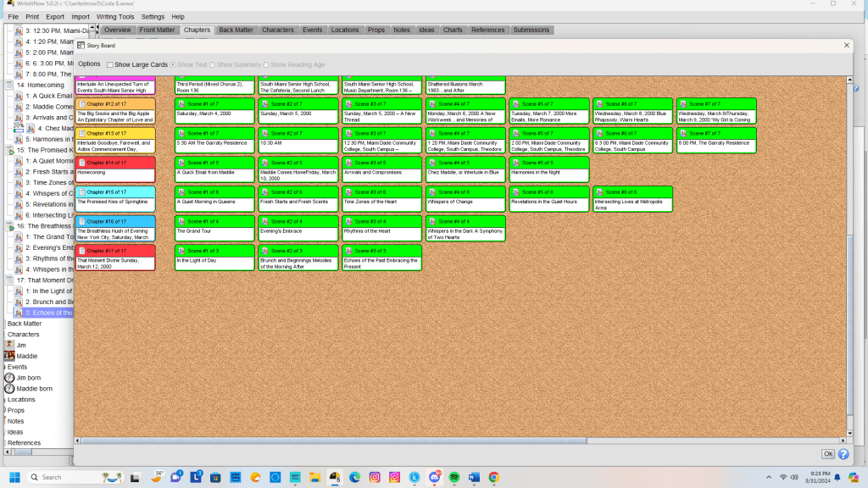
Task: Click the page icon on Chapter #14 card
Action: pyautogui.click(x=82, y=161)
